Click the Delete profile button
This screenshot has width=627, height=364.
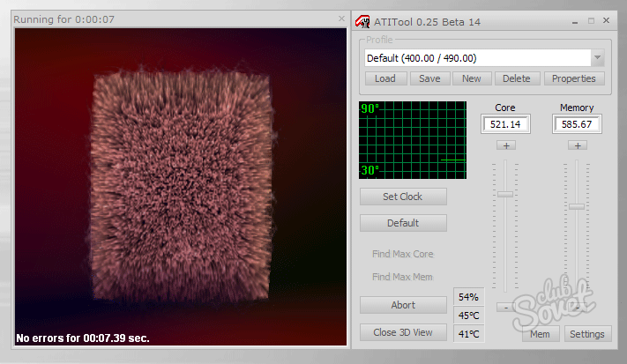517,78
